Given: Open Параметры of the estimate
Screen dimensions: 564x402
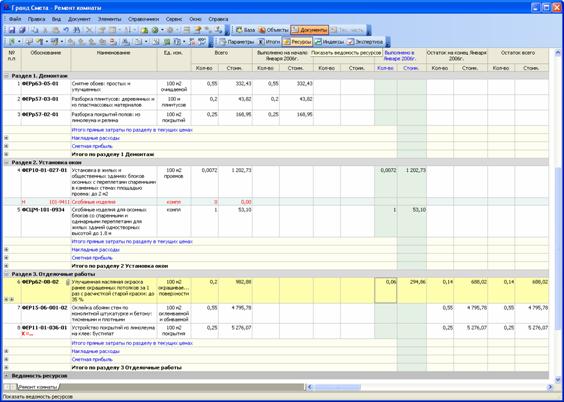Looking at the screenshot, I should pyautogui.click(x=237, y=42).
